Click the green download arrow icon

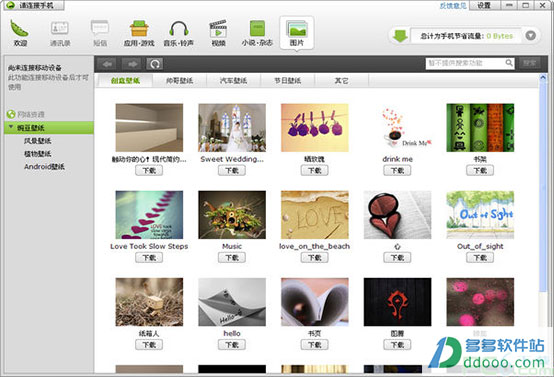coord(400,36)
